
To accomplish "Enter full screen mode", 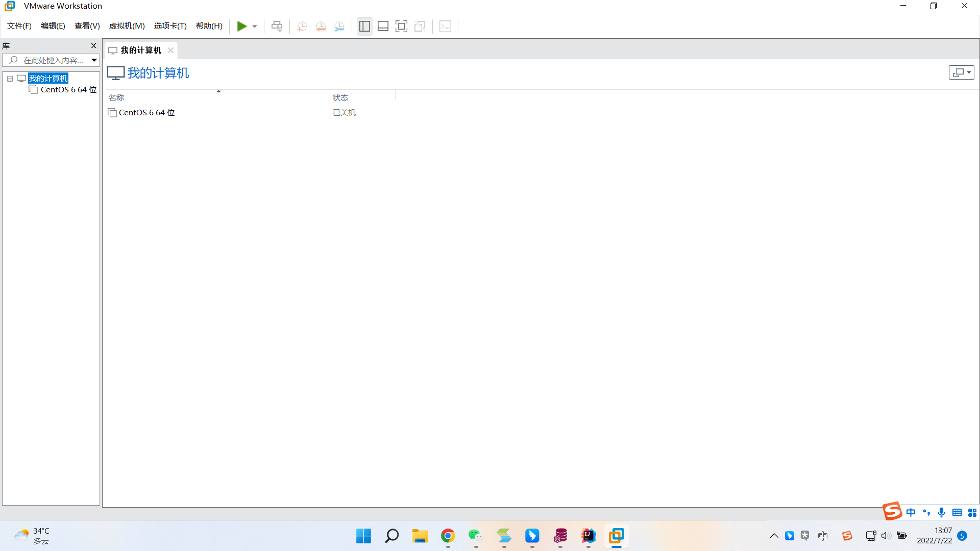I will [402, 27].
